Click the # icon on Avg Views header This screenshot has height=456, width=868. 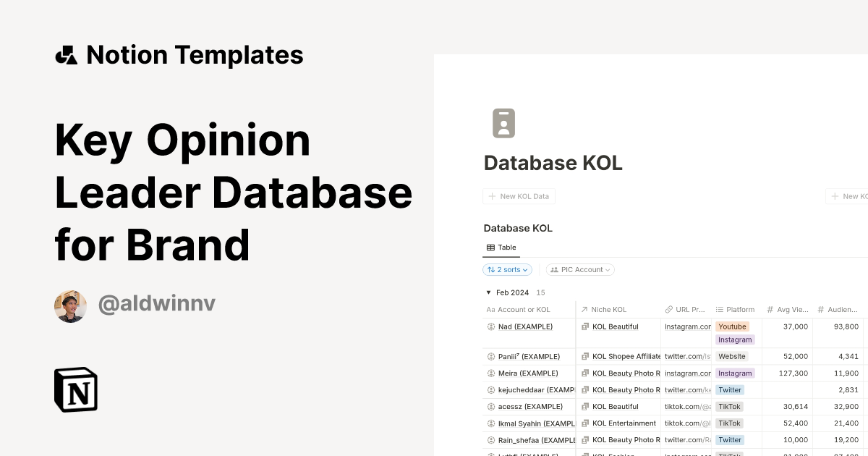coord(770,309)
